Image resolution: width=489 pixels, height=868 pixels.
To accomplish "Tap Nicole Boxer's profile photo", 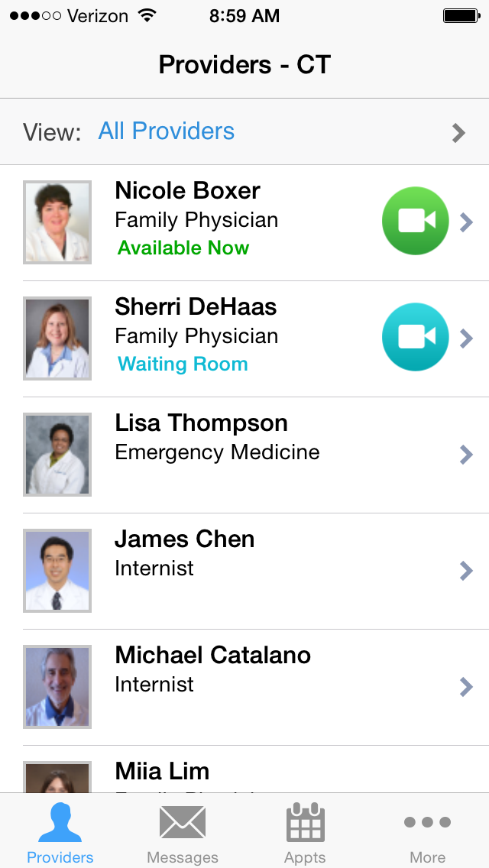I will (57, 222).
